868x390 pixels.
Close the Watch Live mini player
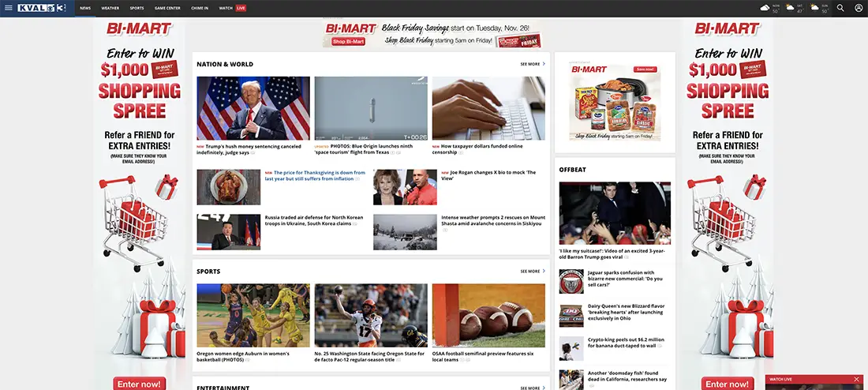pos(856,380)
